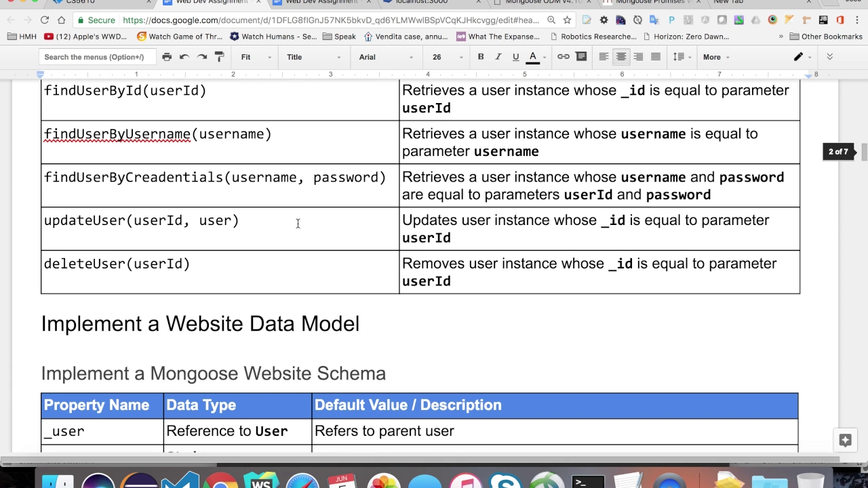868x488 pixels.
Task: Set Center align for text
Action: [621, 57]
